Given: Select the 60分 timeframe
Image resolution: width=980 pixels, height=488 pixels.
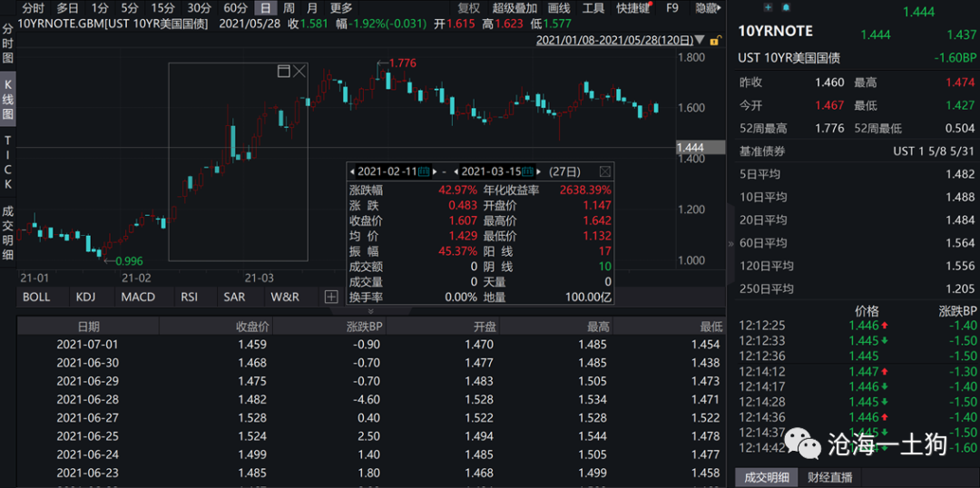Looking at the screenshot, I should (235, 8).
